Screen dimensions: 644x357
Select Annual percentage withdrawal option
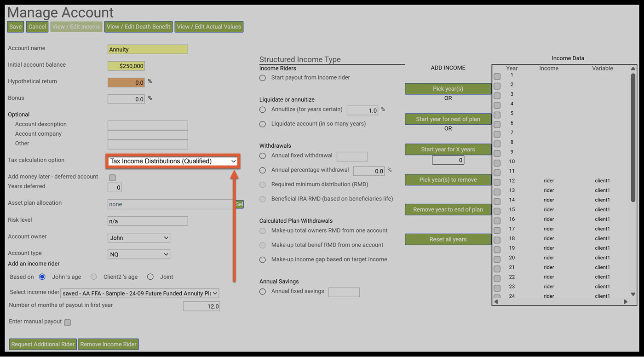click(263, 170)
